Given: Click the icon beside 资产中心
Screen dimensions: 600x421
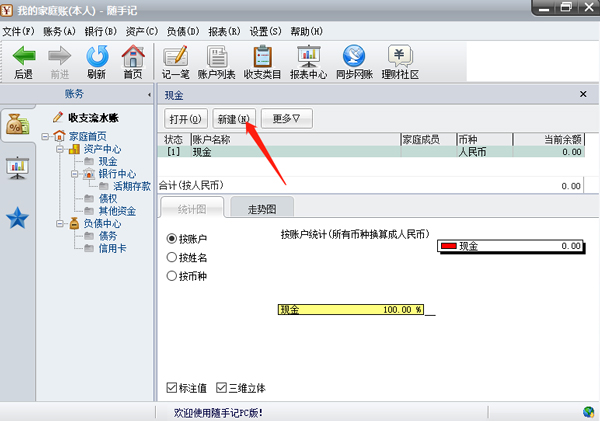Looking at the screenshot, I should 75,148.
